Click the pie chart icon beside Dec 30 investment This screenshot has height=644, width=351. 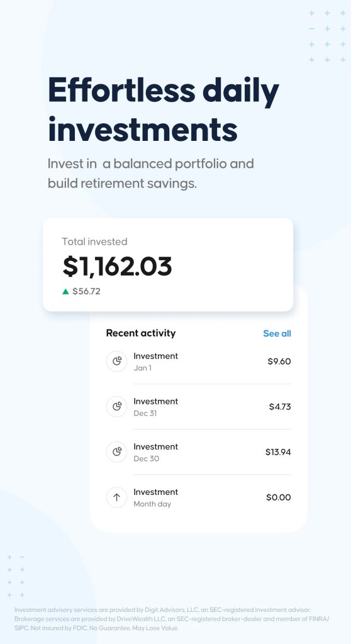[117, 452]
